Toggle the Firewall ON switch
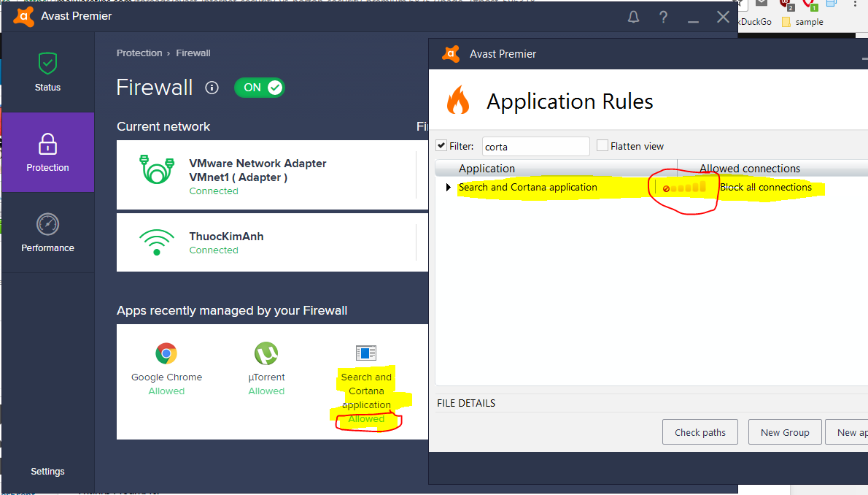Image resolution: width=868 pixels, height=495 pixels. (260, 88)
